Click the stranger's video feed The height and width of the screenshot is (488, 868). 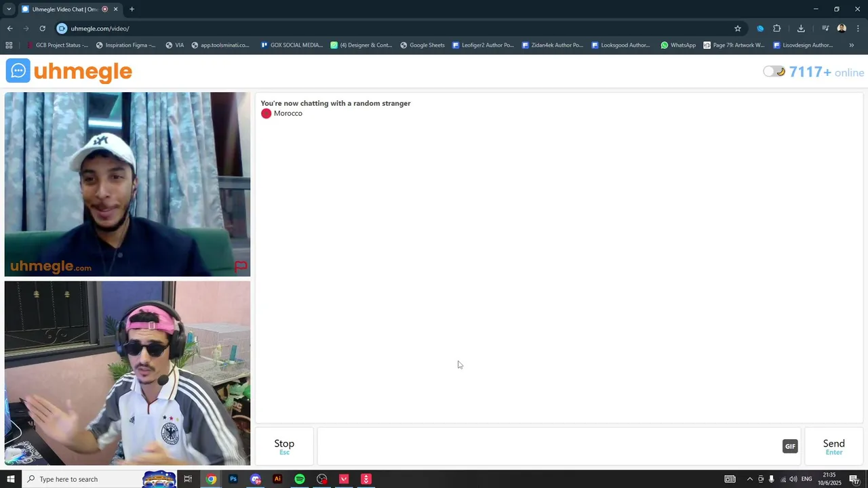coord(127,184)
